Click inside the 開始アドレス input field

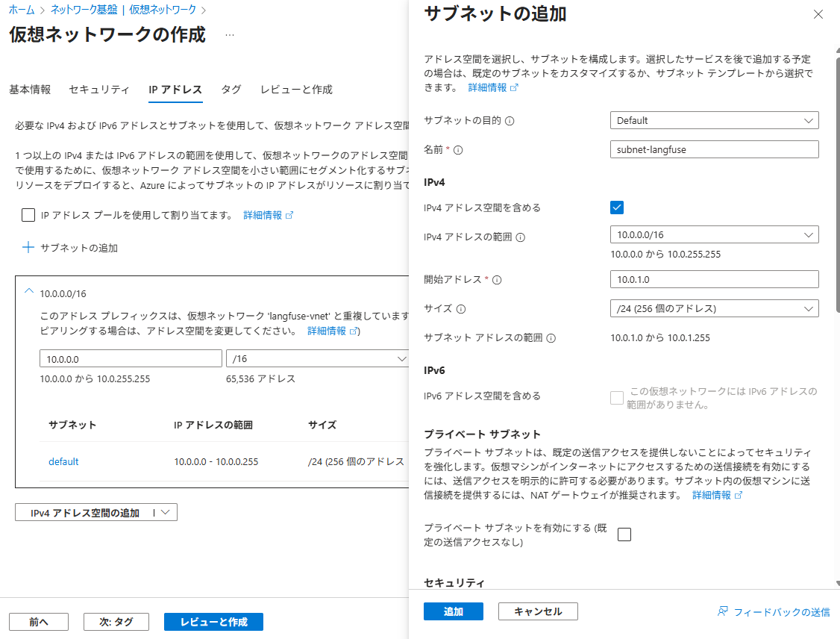(714, 279)
